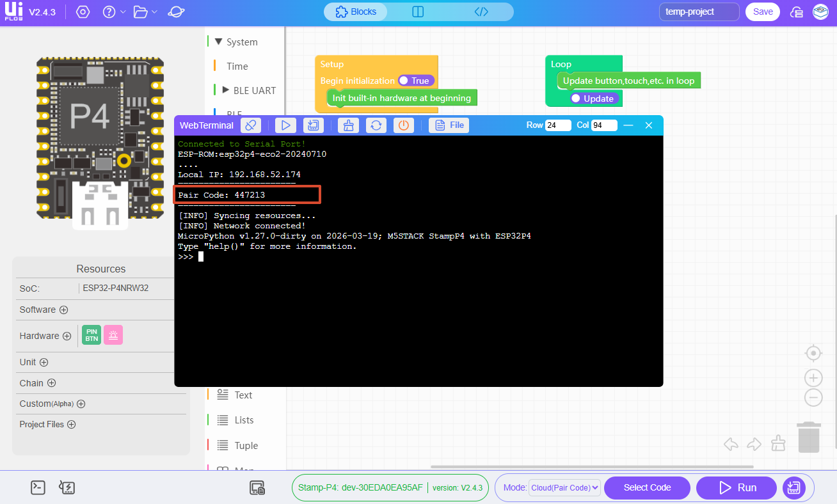The image size is (837, 504).
Task: Open the terminal icon in bottom bar
Action: [x=38, y=487]
